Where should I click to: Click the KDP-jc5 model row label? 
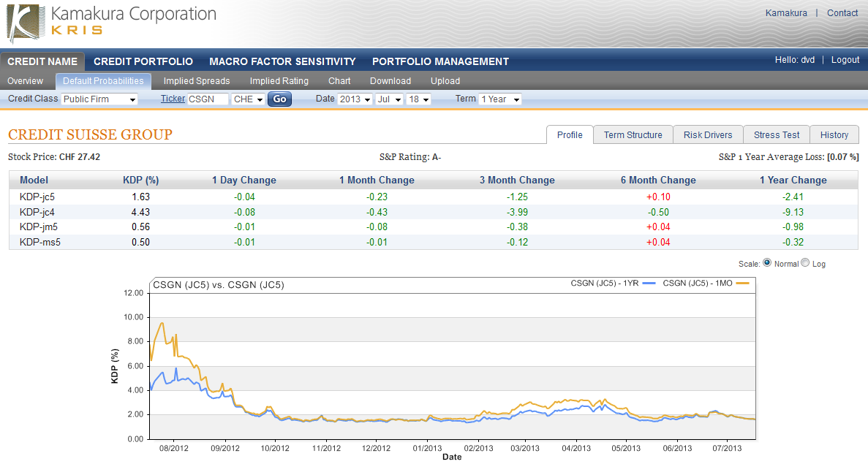pos(37,197)
